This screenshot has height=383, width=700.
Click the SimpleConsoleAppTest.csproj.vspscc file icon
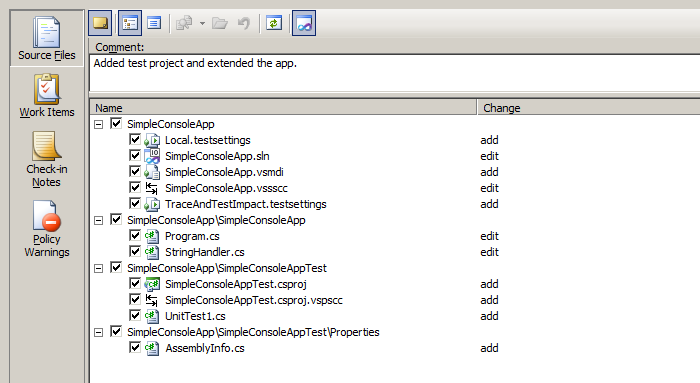tap(152, 300)
